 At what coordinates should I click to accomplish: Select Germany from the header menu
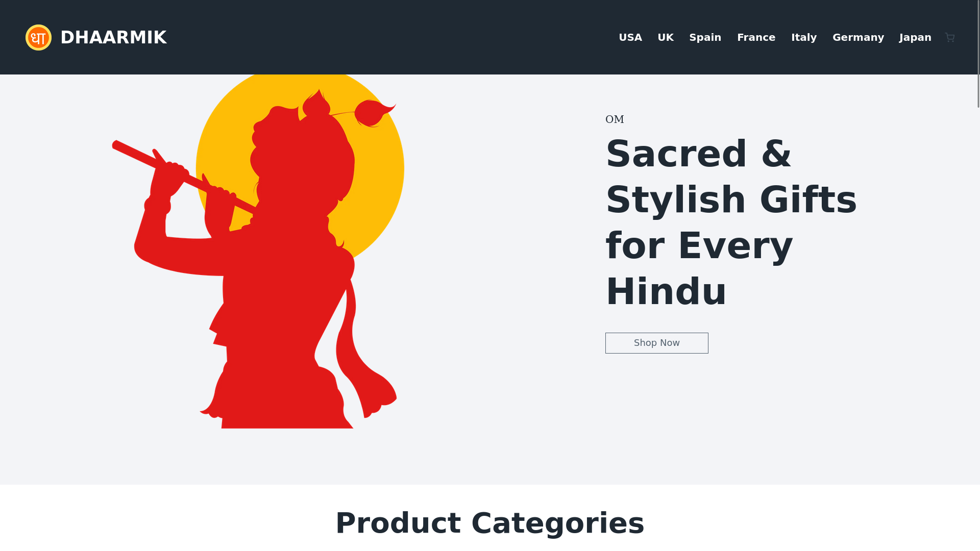(x=858, y=37)
